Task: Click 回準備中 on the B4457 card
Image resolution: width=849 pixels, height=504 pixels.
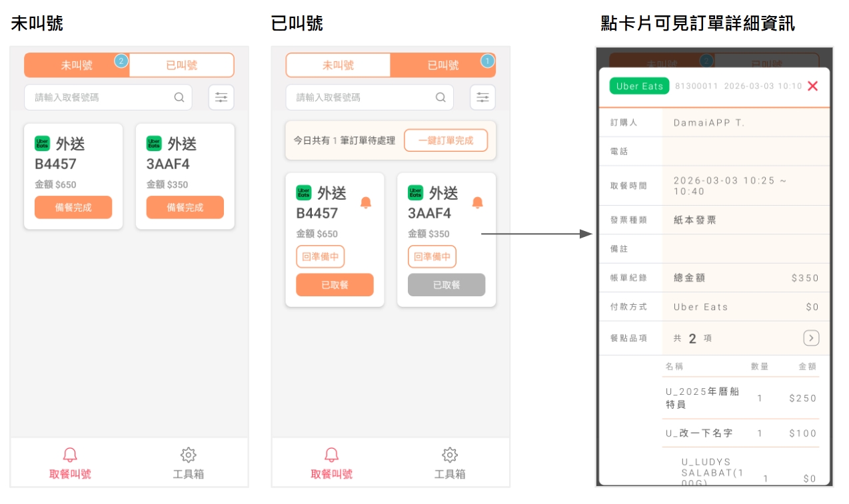Action: [x=321, y=256]
